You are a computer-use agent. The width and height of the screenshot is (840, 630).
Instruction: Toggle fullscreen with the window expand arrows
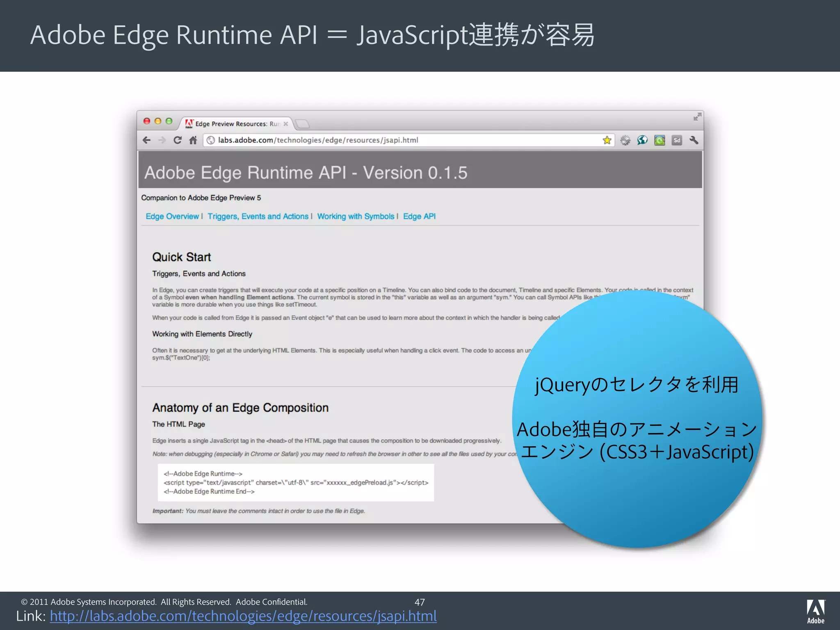pyautogui.click(x=697, y=117)
